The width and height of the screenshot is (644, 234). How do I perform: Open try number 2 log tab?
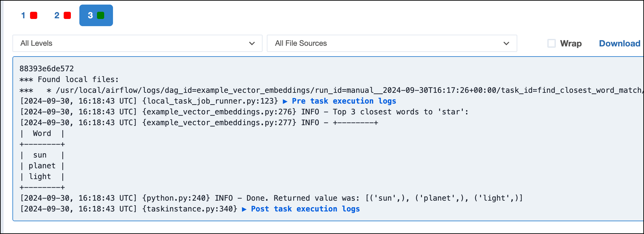point(62,15)
